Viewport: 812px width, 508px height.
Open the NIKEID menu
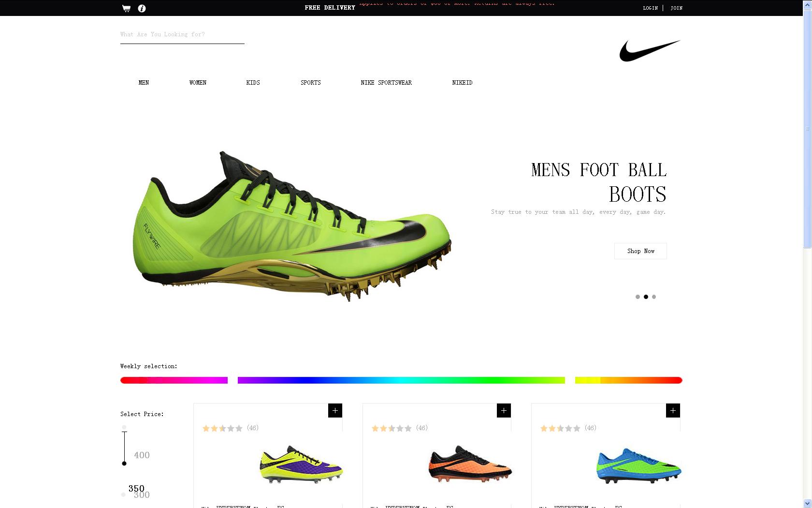click(462, 83)
